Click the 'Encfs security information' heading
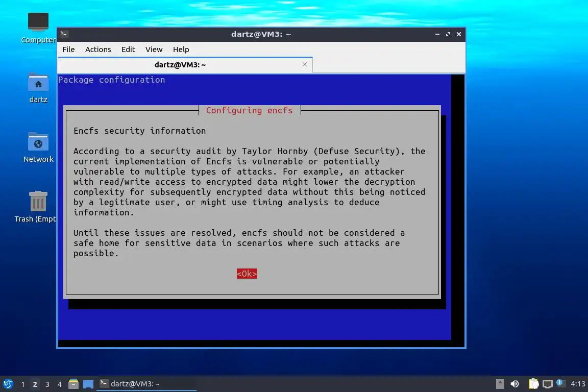This screenshot has height=392, width=588. [139, 131]
